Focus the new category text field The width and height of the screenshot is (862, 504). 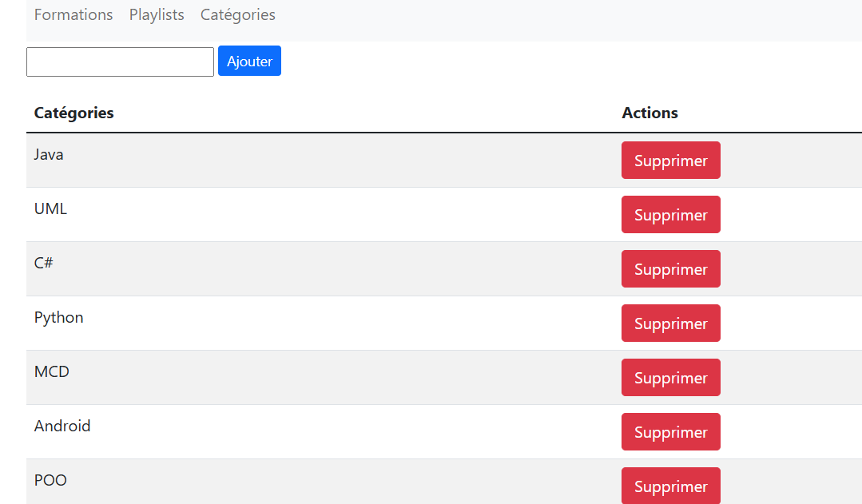120,62
